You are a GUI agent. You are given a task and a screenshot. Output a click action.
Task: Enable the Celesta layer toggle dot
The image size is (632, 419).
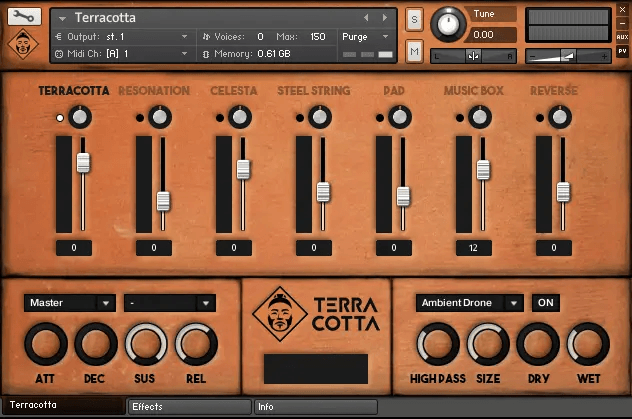coord(220,118)
